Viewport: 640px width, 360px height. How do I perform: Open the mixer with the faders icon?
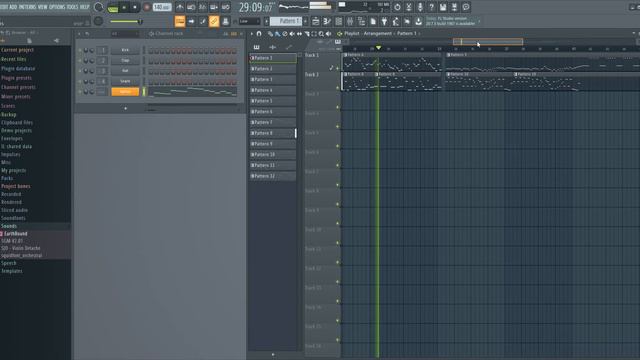(350, 21)
